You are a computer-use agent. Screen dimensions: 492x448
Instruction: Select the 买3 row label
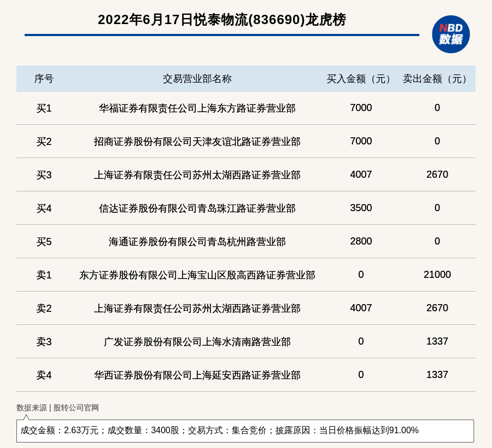(44, 175)
